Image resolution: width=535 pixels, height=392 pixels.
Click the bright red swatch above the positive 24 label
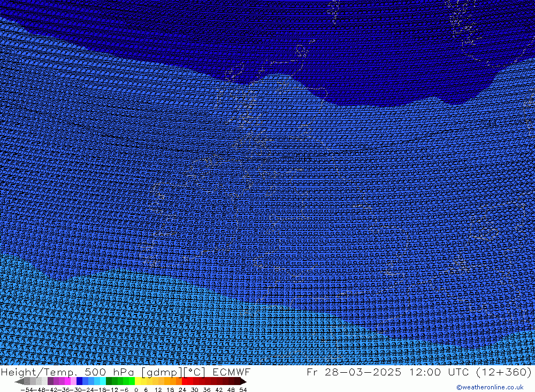(x=185, y=381)
